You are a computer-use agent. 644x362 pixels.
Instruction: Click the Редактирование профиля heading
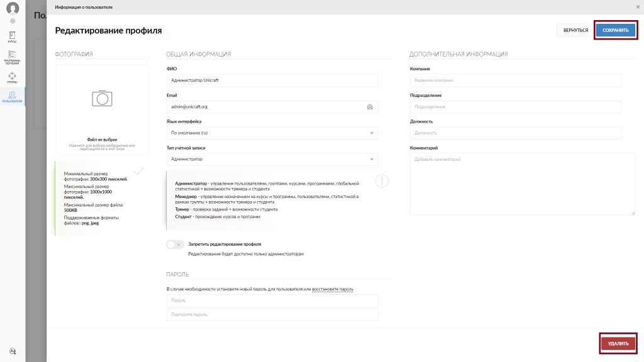point(108,30)
